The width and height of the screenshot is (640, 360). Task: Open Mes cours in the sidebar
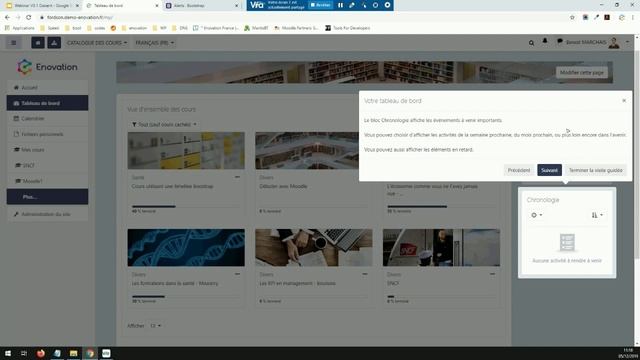pos(47,149)
